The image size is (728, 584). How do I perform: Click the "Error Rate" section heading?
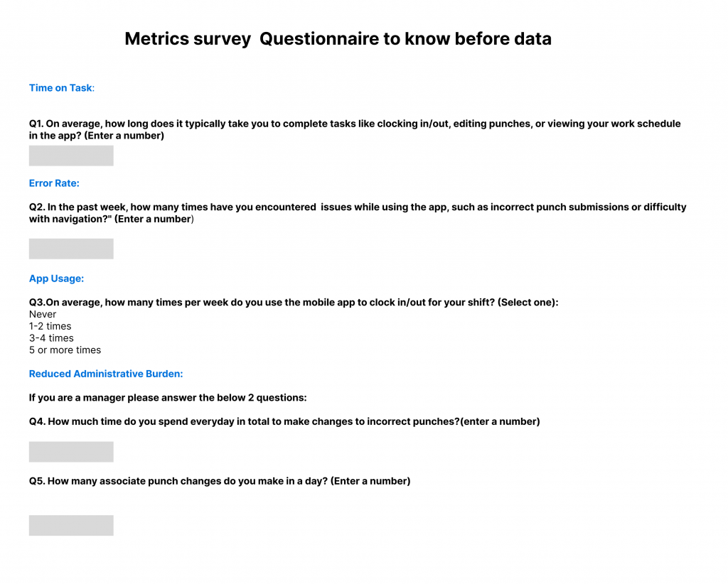point(54,183)
